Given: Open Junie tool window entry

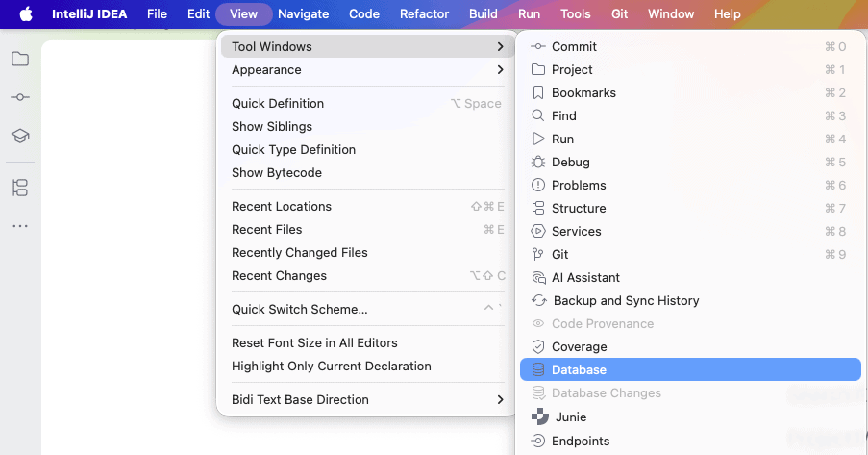Looking at the screenshot, I should pyautogui.click(x=570, y=417).
